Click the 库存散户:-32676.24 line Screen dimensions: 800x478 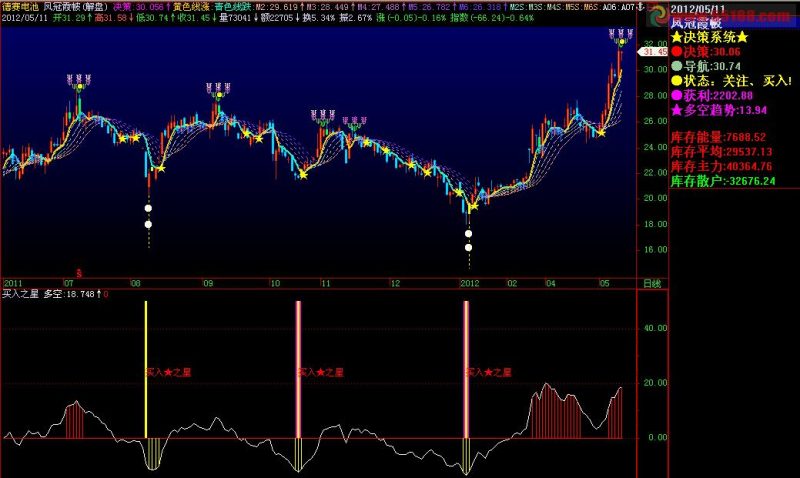coord(723,181)
